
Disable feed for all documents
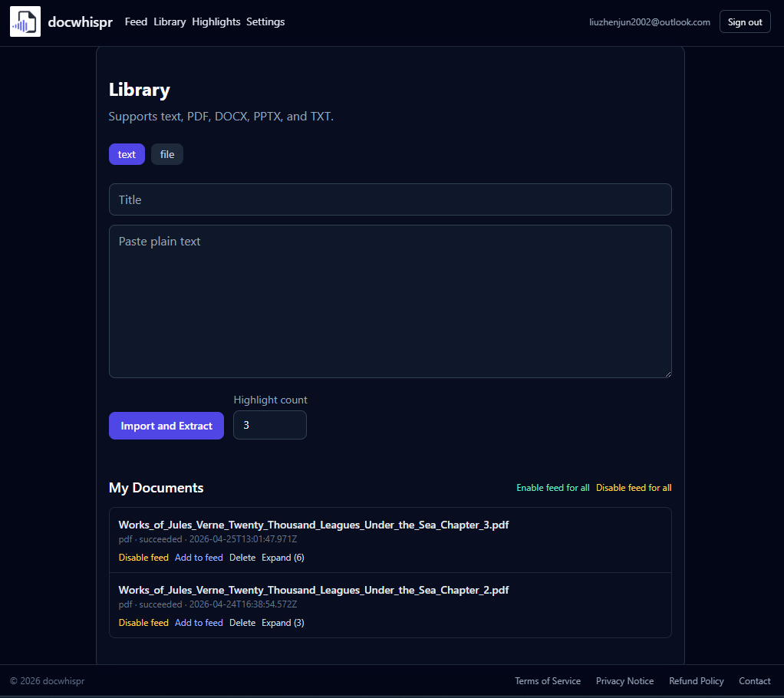tap(634, 487)
